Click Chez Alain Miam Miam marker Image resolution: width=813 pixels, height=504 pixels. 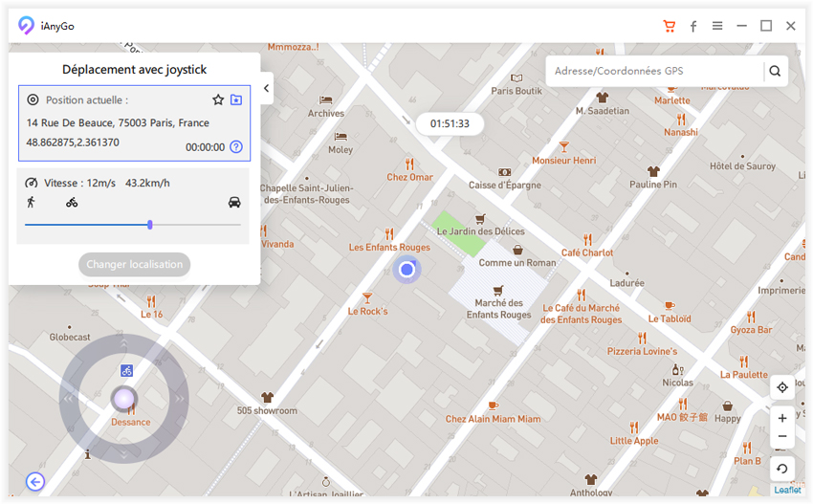494,405
